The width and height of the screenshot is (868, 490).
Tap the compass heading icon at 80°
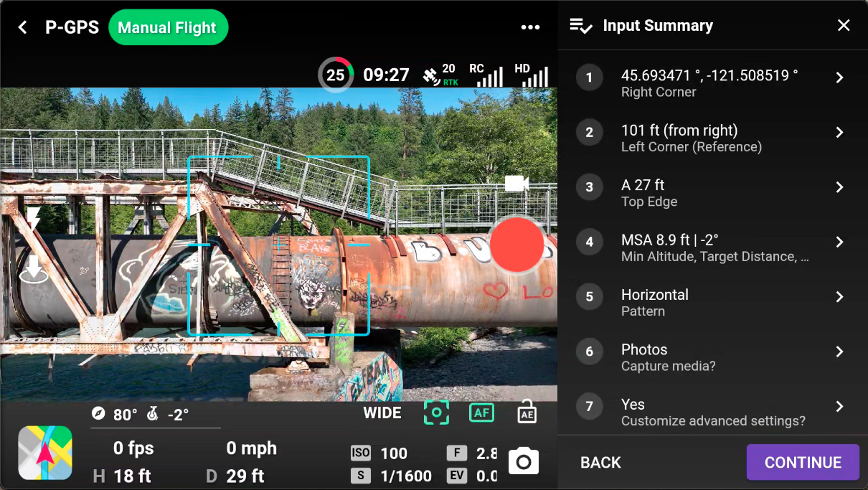click(x=98, y=414)
